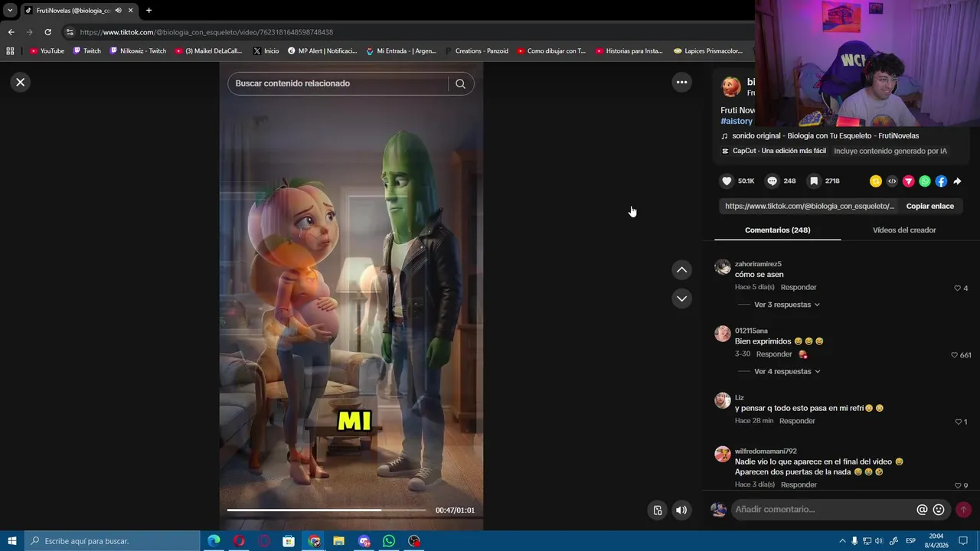Open Twitch bookmark
The height and width of the screenshot is (551, 980).
click(x=87, y=51)
